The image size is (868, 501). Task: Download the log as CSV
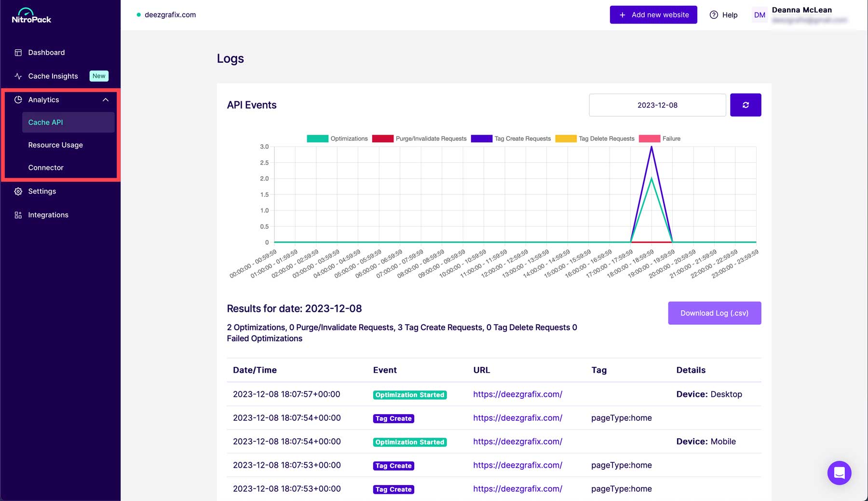click(x=714, y=313)
